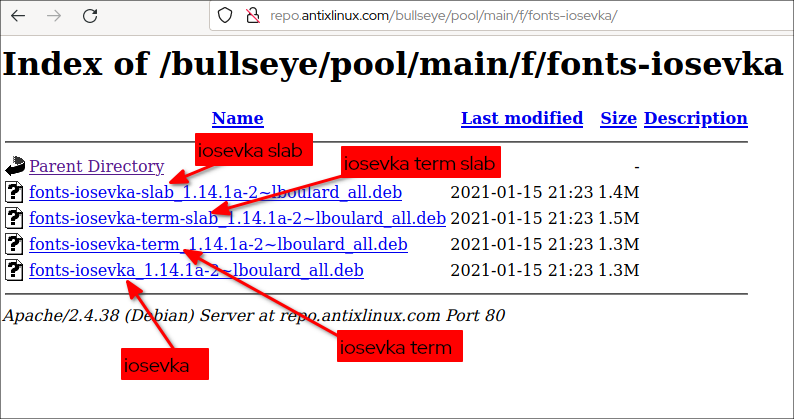Download fonts-iosevka_1.14.1a-2~lboulard_all.deb package
The height and width of the screenshot is (419, 794).
[196, 270]
